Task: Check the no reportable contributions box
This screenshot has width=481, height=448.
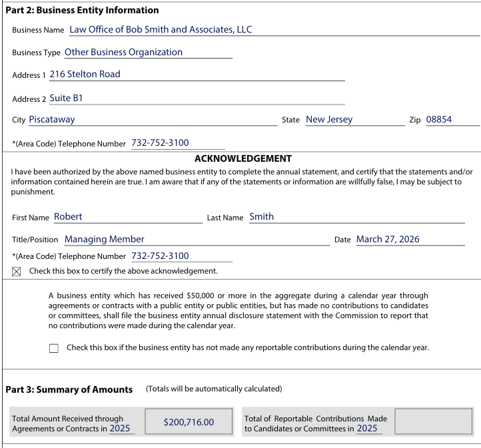Action: tap(54, 348)
